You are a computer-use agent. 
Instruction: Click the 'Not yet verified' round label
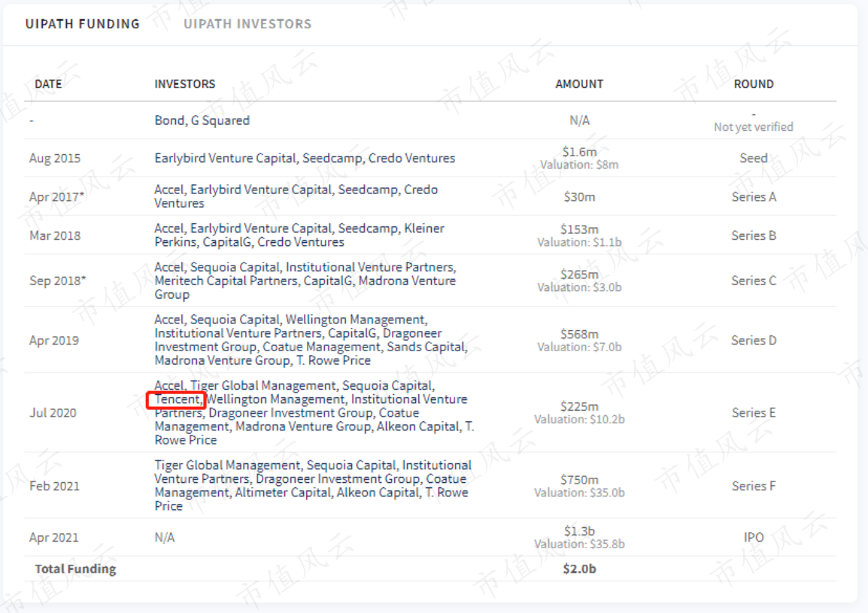pos(754,127)
